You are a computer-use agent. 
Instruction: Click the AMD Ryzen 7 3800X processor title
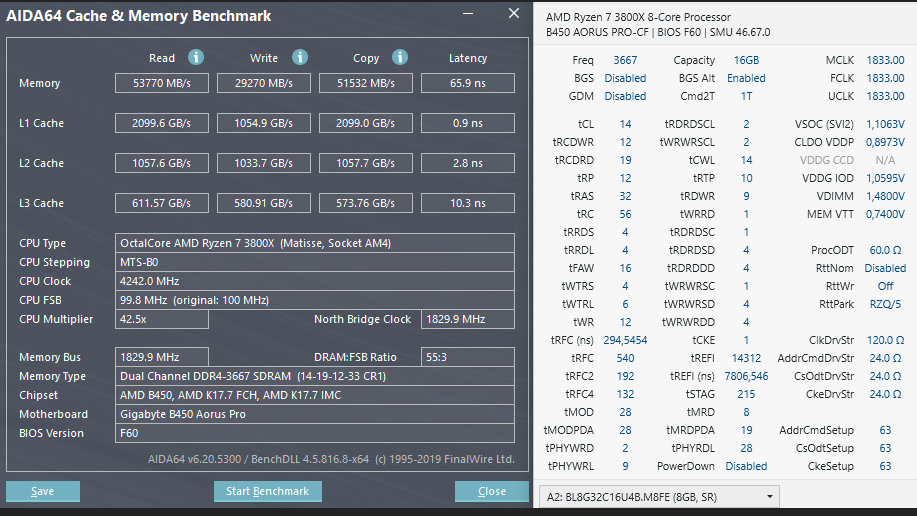click(638, 17)
